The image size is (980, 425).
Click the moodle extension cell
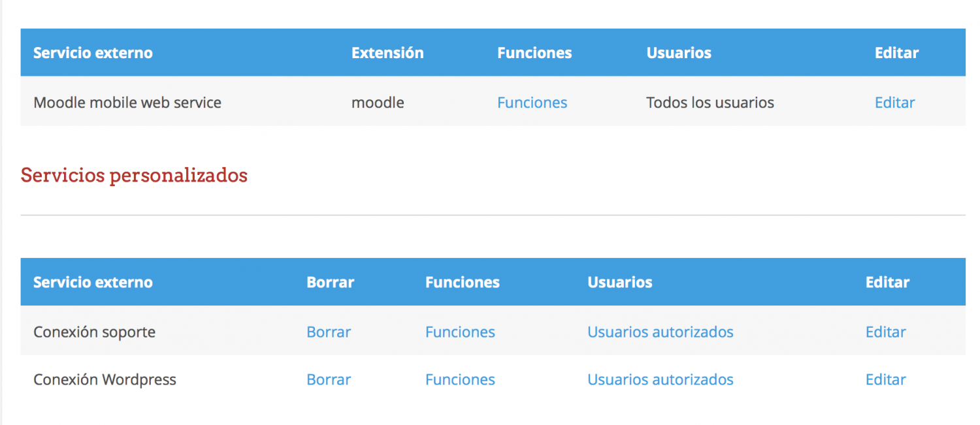(378, 102)
